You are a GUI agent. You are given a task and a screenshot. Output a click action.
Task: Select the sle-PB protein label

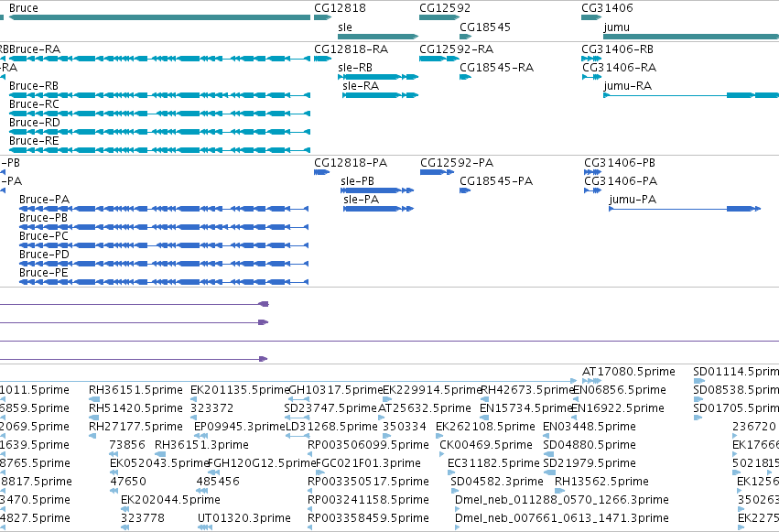pos(357,181)
